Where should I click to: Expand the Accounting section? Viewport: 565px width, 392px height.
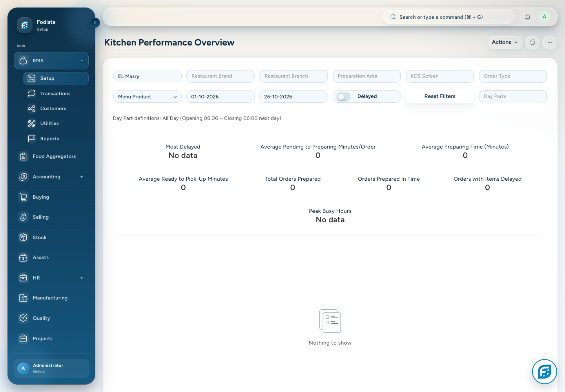[82, 177]
